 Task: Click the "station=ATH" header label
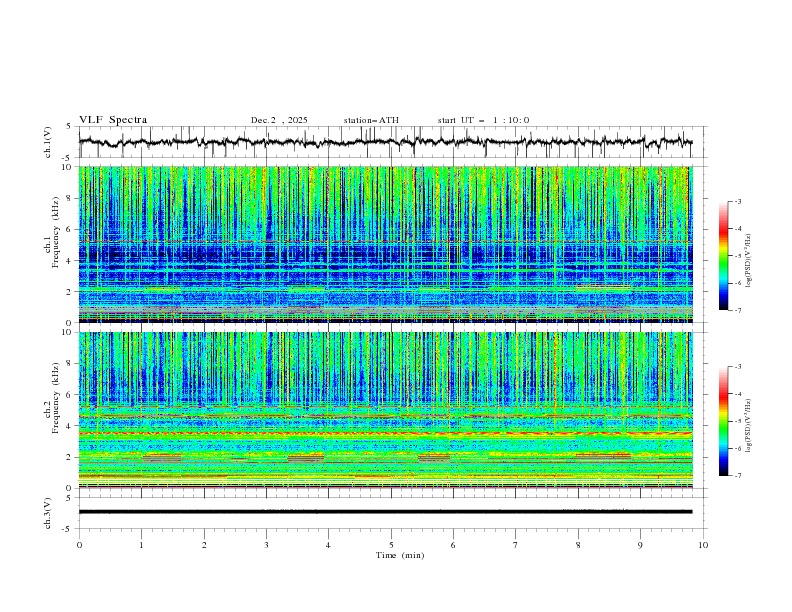[371, 120]
